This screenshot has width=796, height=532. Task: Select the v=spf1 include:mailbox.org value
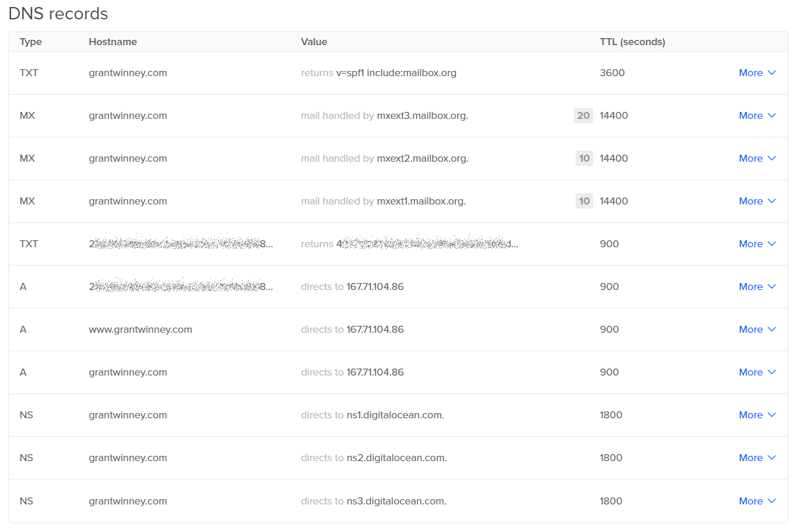tap(396, 73)
